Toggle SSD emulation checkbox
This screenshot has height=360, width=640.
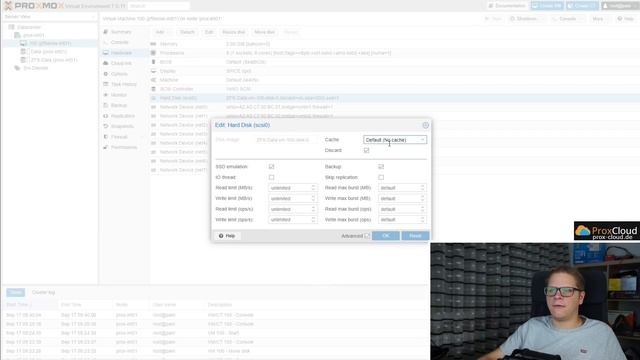pyautogui.click(x=271, y=167)
